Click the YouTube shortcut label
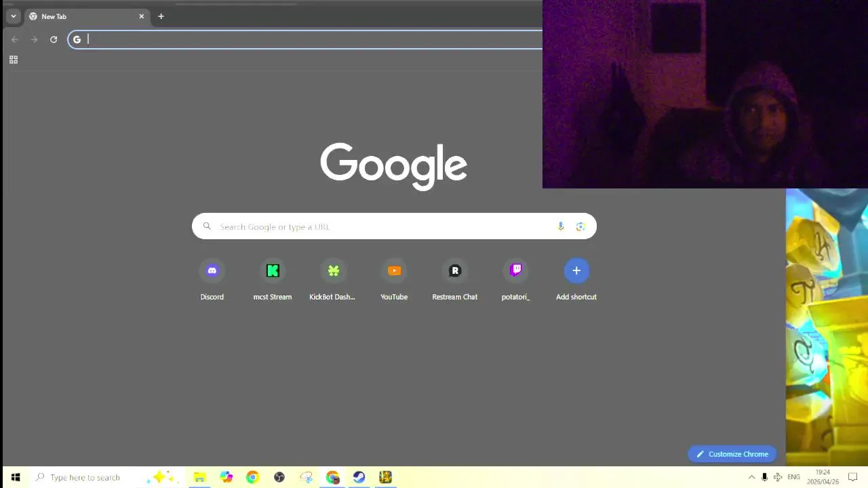Image resolution: width=868 pixels, height=488 pixels. 394,297
